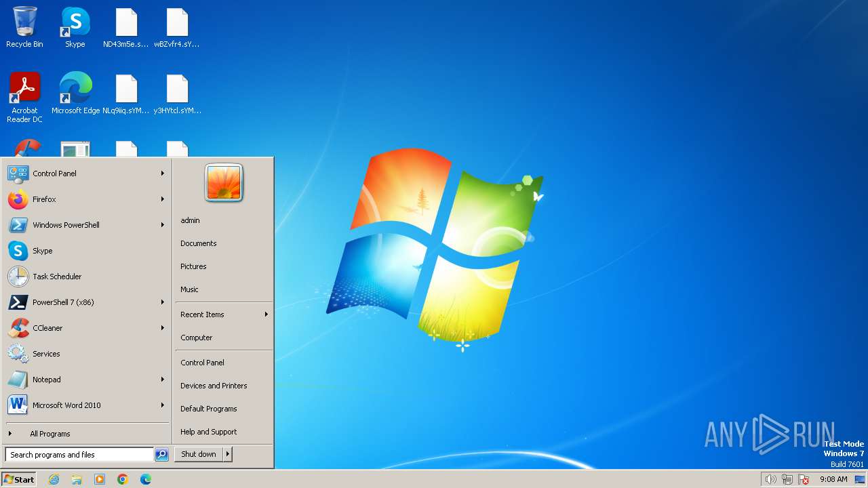Image resolution: width=868 pixels, height=488 pixels.
Task: Click the volume speaker tray icon
Action: coord(770,479)
